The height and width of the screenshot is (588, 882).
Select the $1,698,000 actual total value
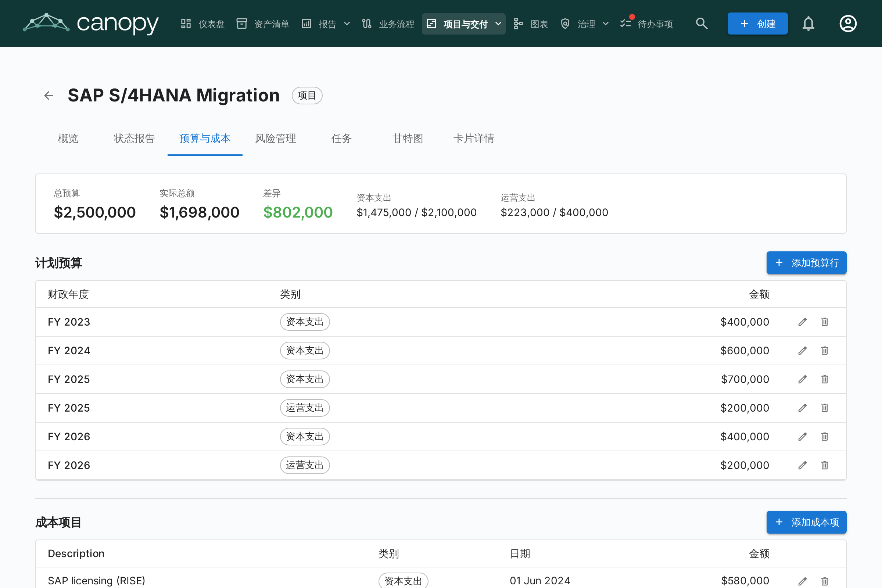pyautogui.click(x=200, y=213)
